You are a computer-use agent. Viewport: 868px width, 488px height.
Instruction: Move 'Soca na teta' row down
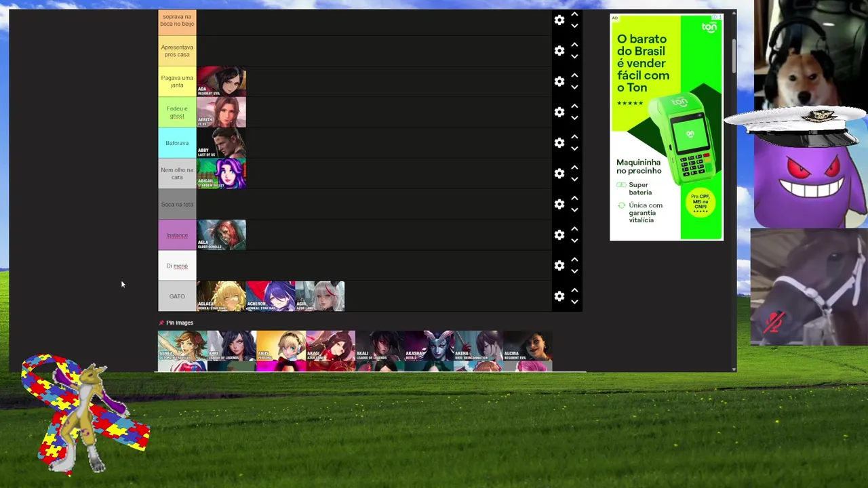(x=574, y=210)
